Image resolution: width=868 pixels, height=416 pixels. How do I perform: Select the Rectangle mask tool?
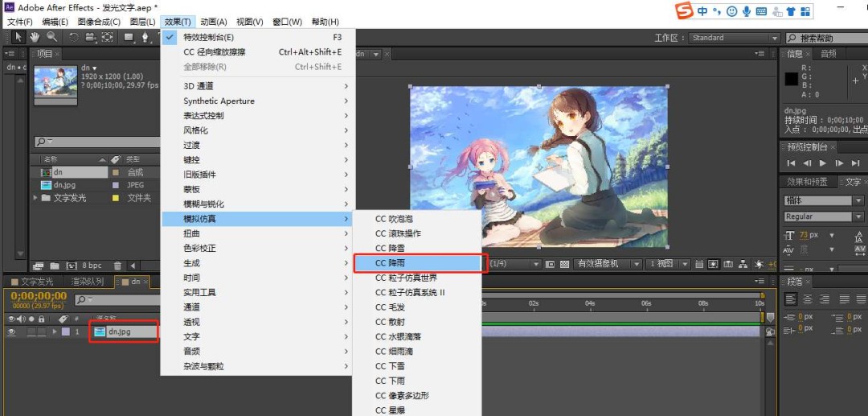[129, 37]
